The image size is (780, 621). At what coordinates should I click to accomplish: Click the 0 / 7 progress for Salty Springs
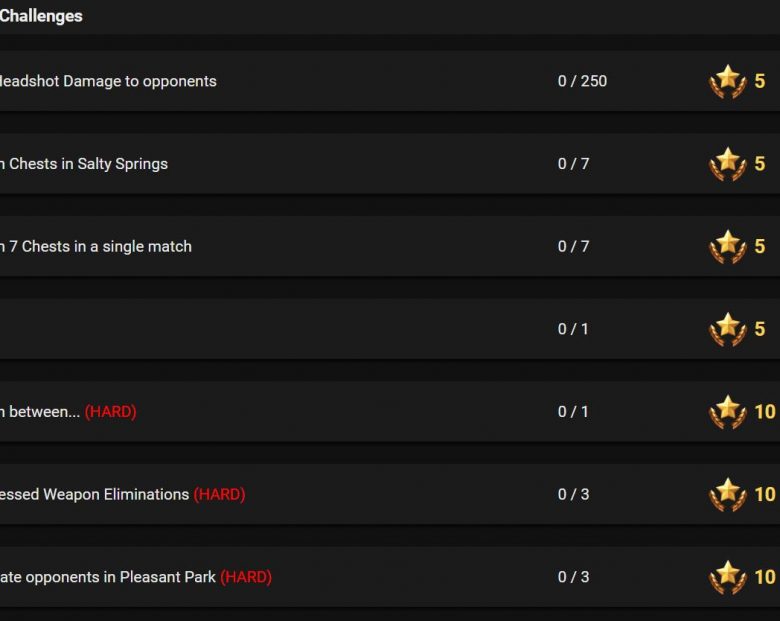click(573, 164)
